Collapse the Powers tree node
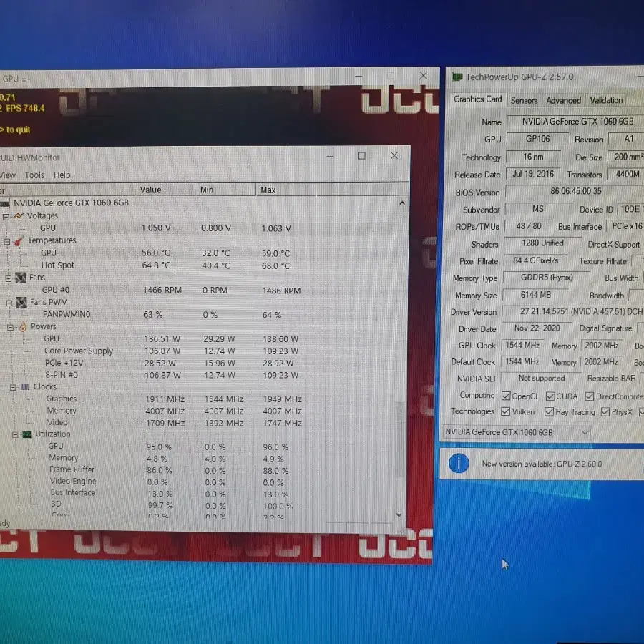The image size is (644, 644). (11, 328)
